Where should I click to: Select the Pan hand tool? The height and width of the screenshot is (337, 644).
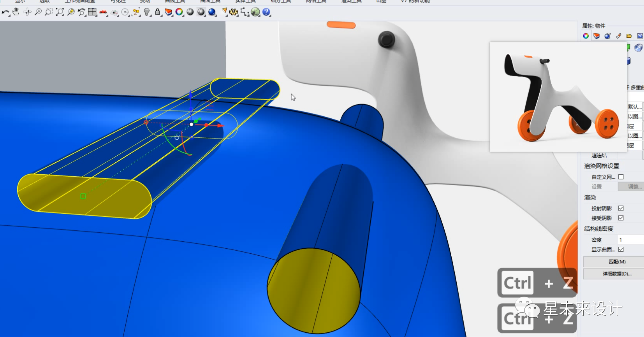[x=16, y=12]
